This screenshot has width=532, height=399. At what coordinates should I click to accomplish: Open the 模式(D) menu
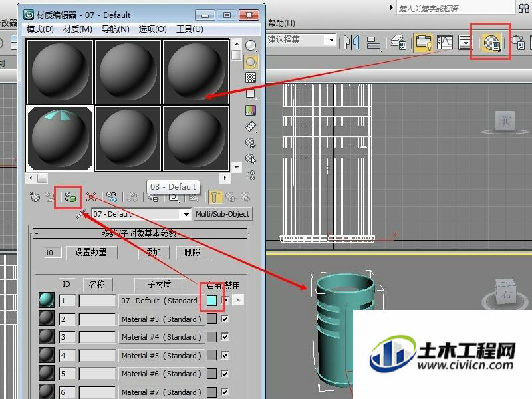[x=40, y=29]
